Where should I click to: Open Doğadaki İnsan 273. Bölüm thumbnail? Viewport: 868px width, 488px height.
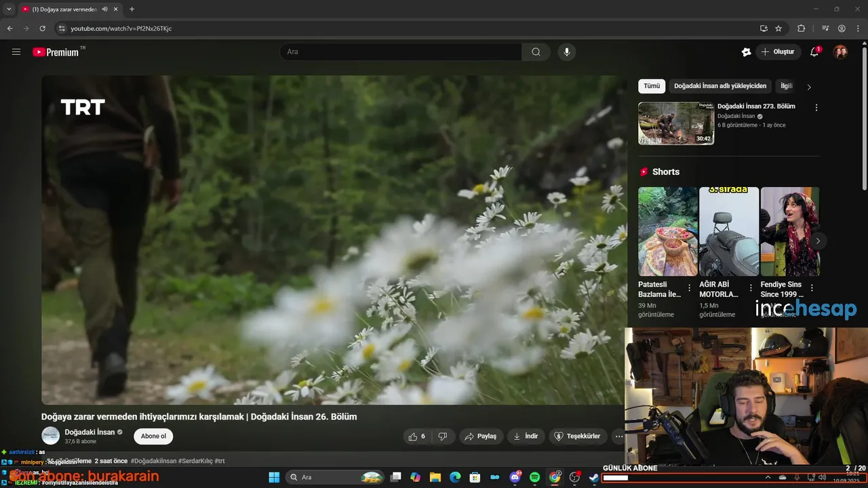point(676,123)
